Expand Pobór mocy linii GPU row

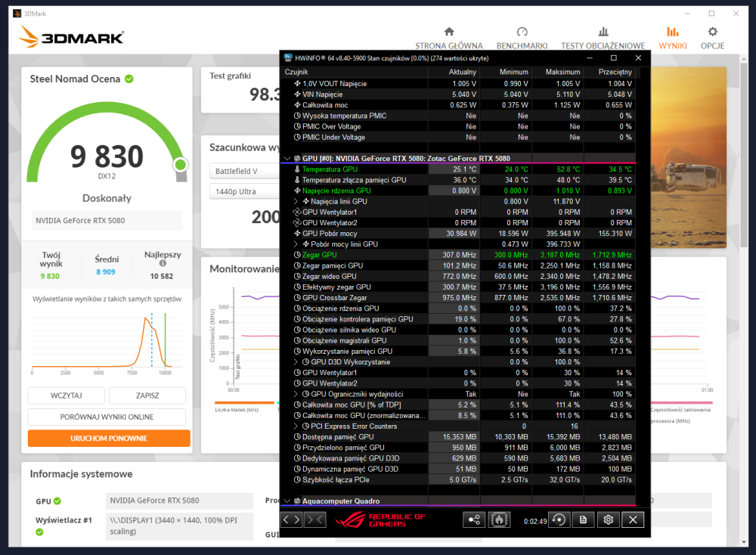[x=296, y=244]
